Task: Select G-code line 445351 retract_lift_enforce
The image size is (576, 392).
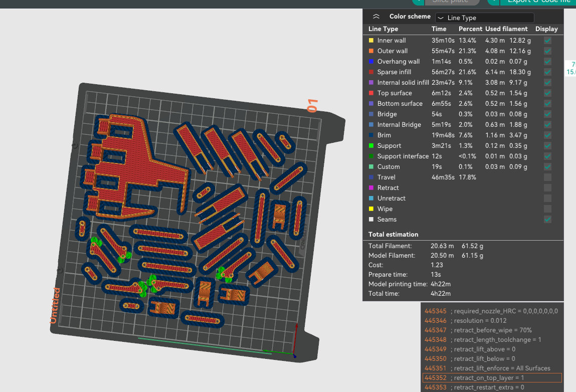Action: point(492,368)
